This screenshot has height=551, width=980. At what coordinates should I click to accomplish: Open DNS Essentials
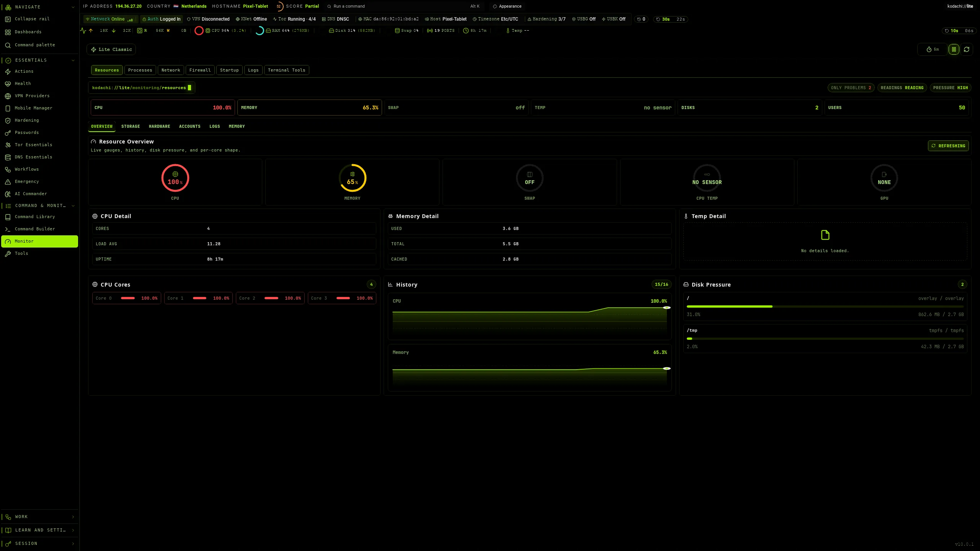39,157
